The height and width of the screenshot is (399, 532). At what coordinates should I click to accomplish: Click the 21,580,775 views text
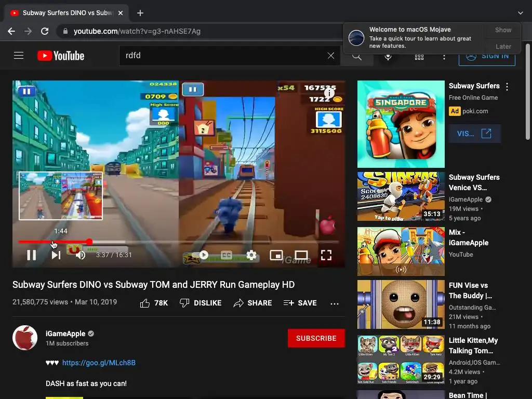tap(40, 302)
